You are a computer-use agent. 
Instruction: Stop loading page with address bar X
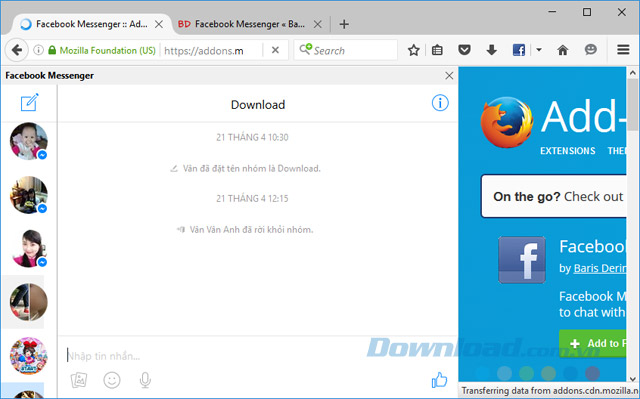point(276,50)
